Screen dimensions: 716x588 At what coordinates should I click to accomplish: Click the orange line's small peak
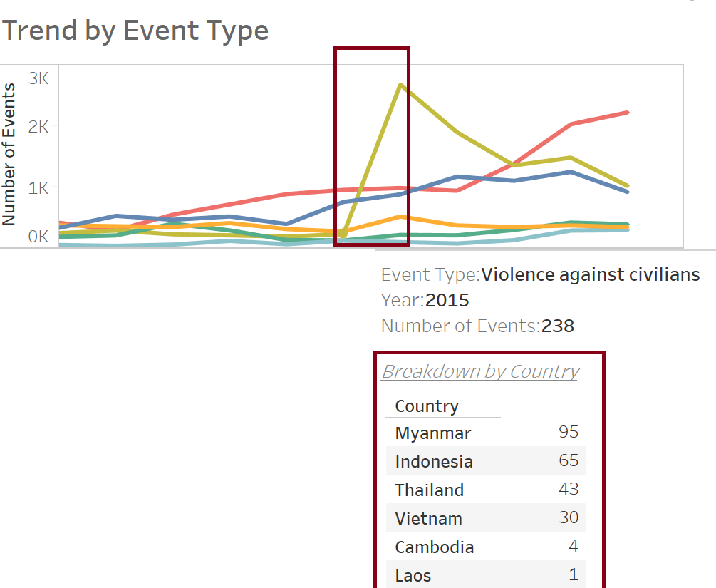click(x=401, y=217)
